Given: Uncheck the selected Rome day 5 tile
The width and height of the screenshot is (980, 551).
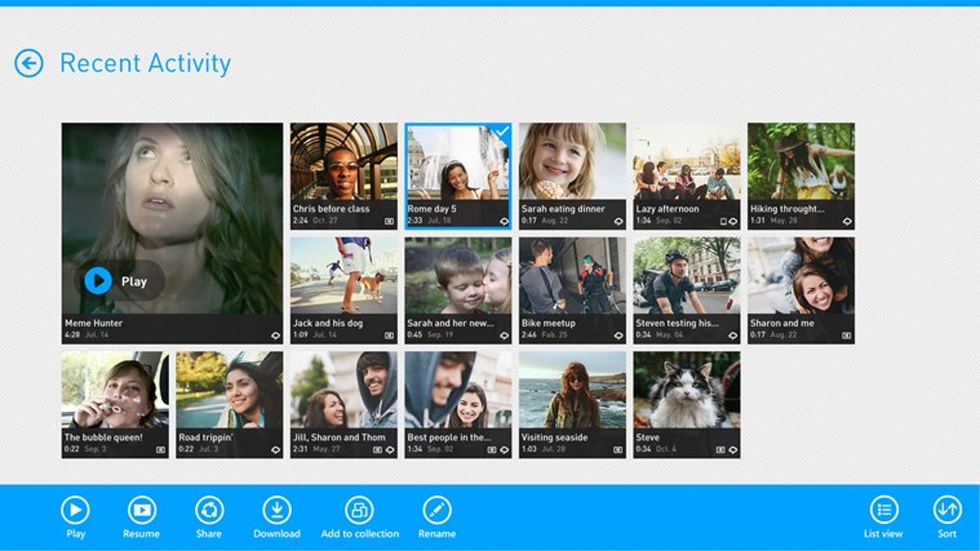Looking at the screenshot, I should click(458, 177).
